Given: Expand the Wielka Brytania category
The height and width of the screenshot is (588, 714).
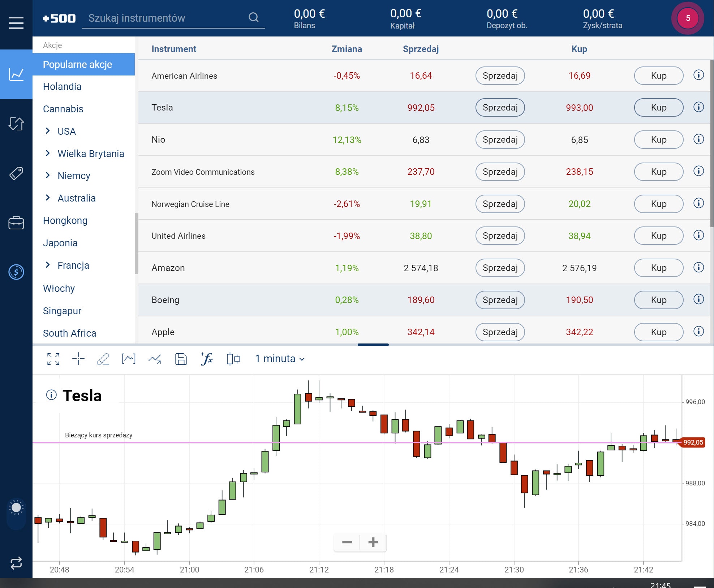Looking at the screenshot, I should [48, 154].
